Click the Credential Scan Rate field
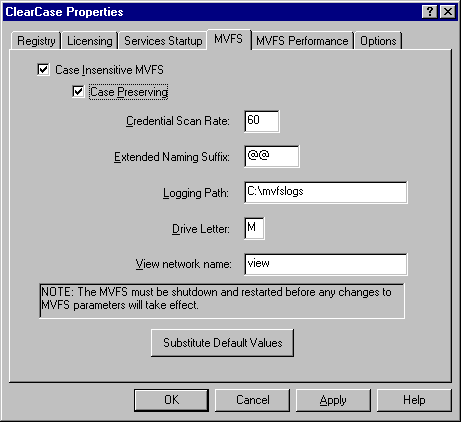Screen dimensions: 461x422 (262, 121)
